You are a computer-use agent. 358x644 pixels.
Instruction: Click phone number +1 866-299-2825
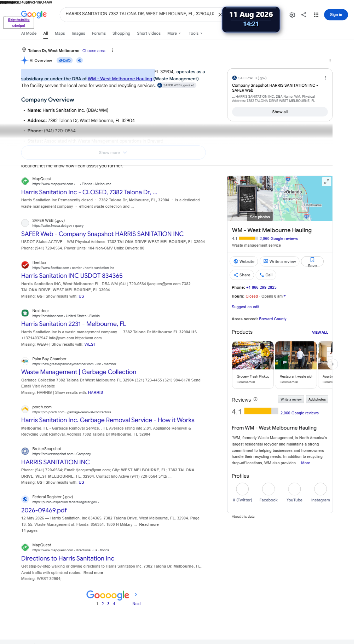click(261, 287)
